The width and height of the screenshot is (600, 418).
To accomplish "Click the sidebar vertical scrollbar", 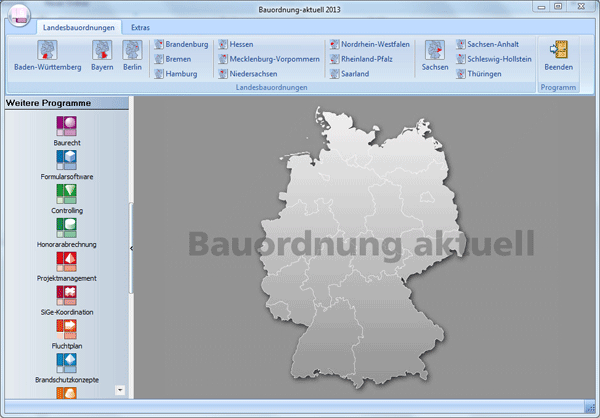I will (x=131, y=248).
